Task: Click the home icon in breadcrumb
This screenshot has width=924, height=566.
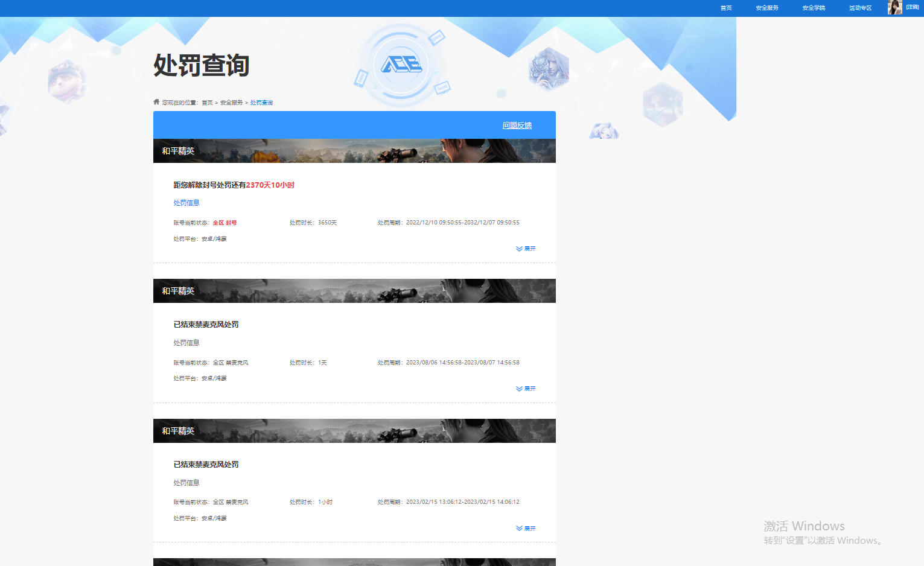Action: pyautogui.click(x=156, y=102)
